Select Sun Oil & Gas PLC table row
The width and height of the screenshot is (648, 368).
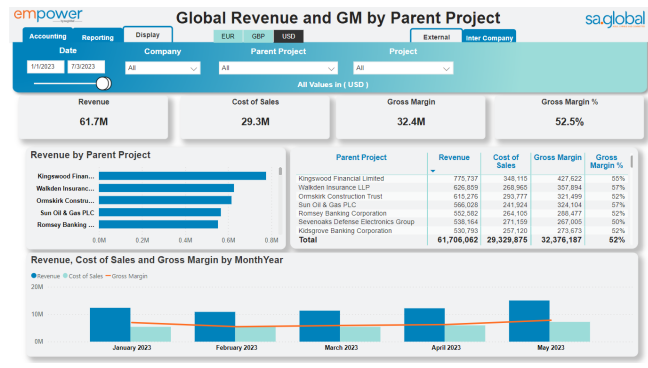[x=462, y=205]
